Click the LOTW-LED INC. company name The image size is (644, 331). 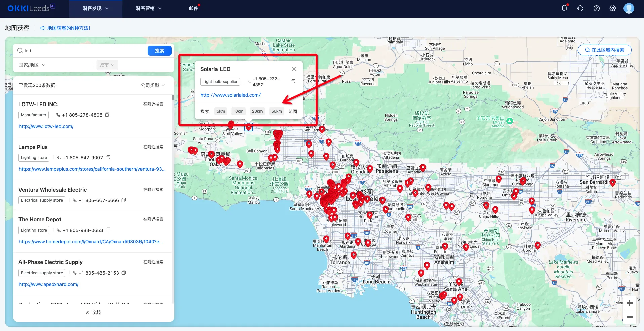(38, 104)
